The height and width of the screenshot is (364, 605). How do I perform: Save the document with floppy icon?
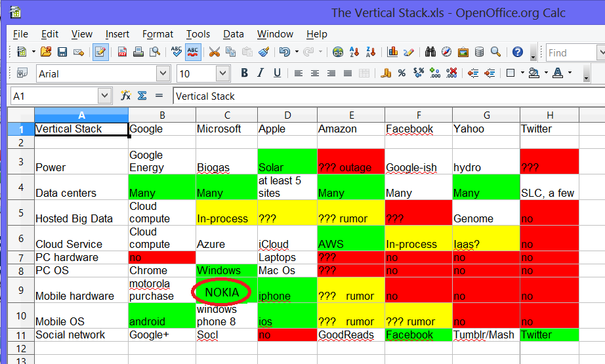62,52
